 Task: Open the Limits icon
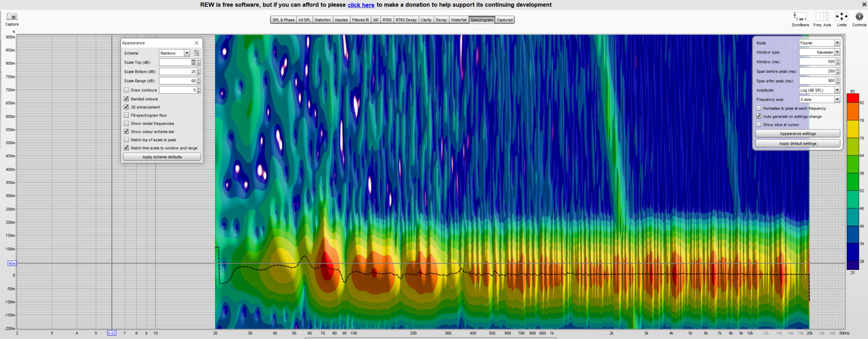pos(841,16)
